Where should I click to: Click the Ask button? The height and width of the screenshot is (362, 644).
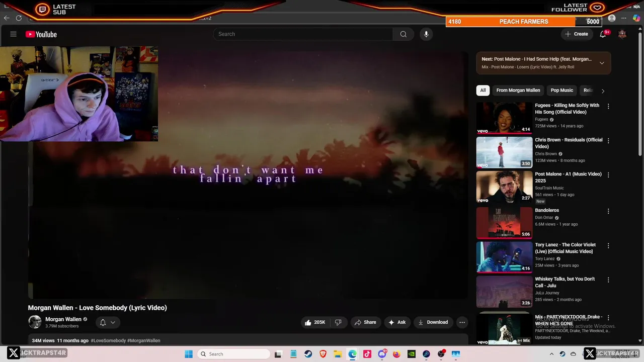point(397,322)
